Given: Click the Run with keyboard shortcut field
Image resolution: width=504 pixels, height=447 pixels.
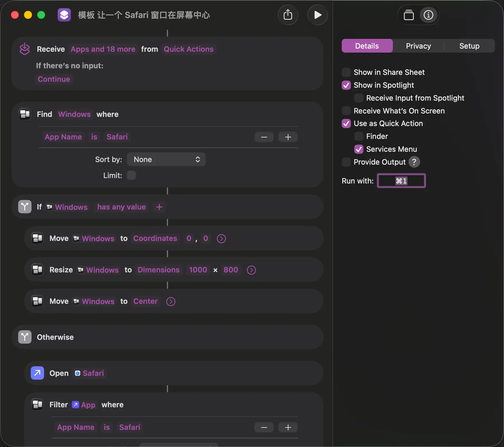Looking at the screenshot, I should coord(401,181).
